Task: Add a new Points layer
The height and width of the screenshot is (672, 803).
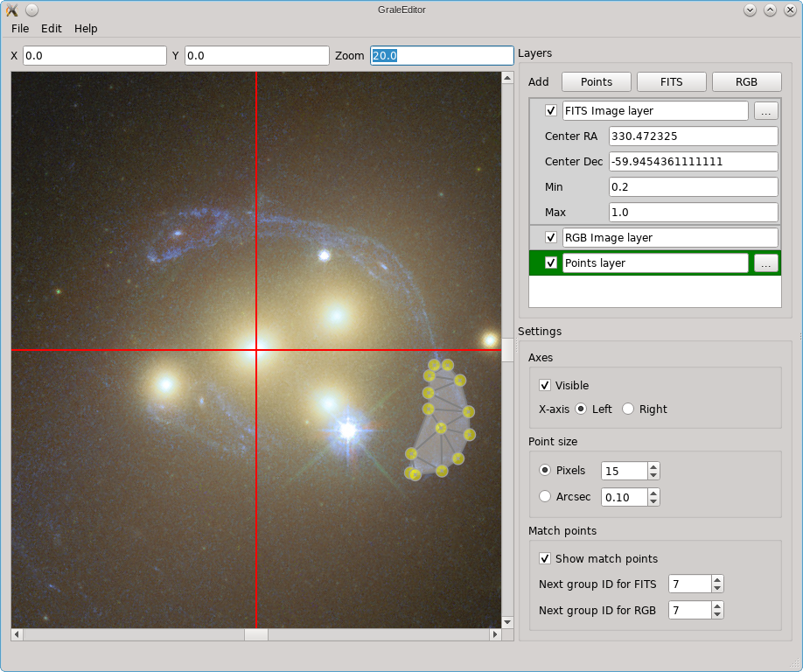Action: 596,82
